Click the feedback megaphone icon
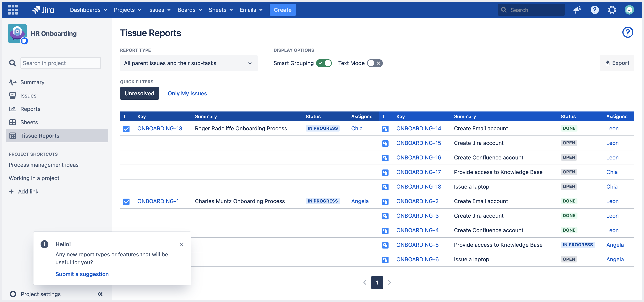This screenshot has height=302, width=644. (577, 10)
